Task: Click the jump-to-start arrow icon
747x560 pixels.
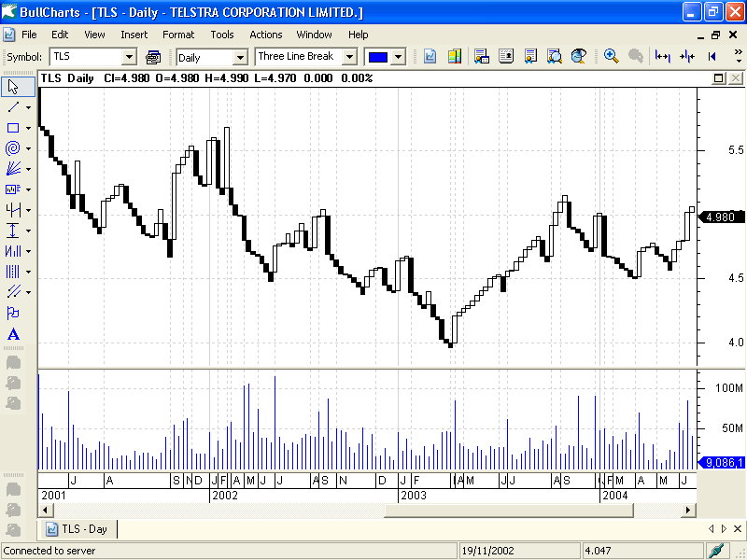Action: [712, 56]
